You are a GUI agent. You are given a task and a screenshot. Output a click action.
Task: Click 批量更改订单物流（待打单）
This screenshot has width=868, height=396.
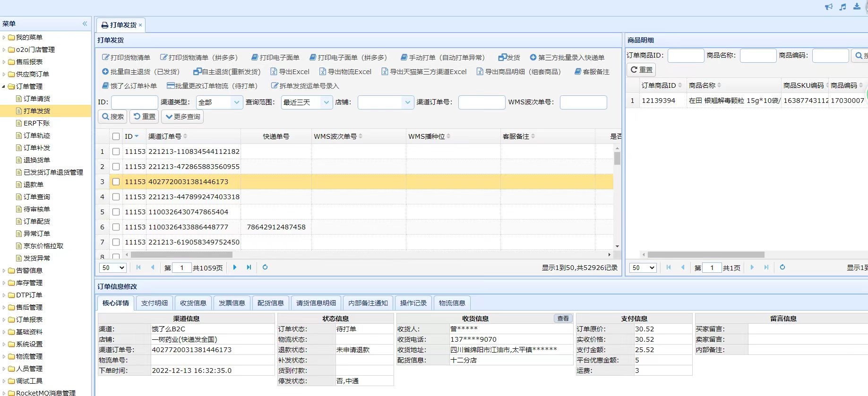point(212,86)
